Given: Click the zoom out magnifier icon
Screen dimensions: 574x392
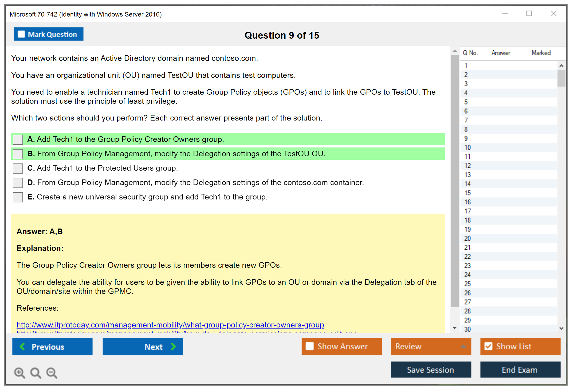Looking at the screenshot, I should [x=52, y=373].
